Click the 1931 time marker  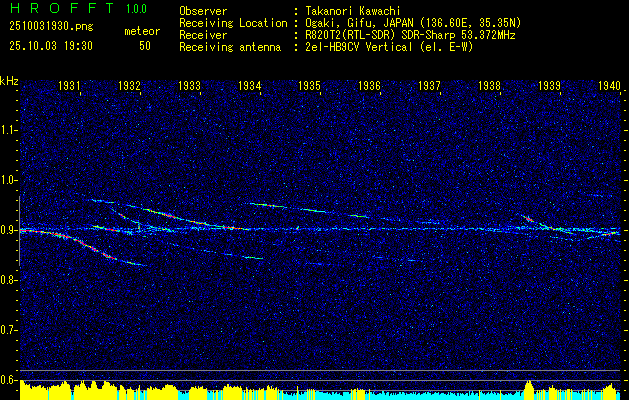pos(69,86)
